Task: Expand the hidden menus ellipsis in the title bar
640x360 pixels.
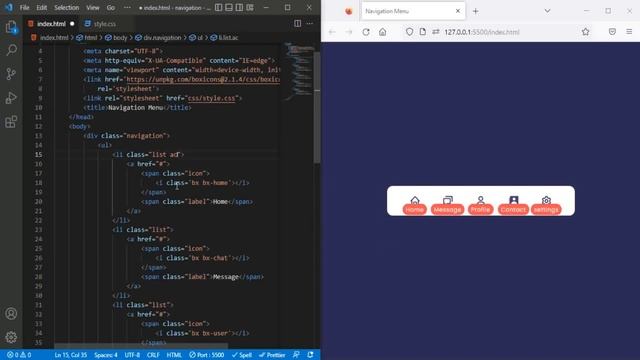Action: coord(127,7)
